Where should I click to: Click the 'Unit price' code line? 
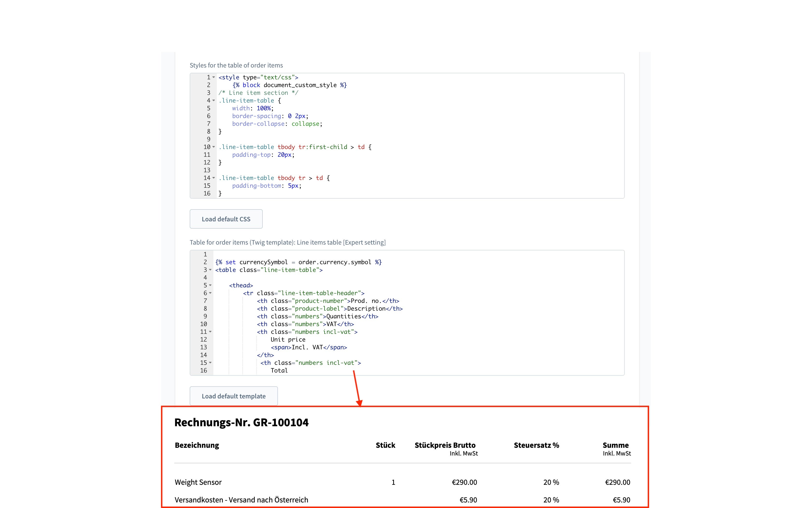288,339
